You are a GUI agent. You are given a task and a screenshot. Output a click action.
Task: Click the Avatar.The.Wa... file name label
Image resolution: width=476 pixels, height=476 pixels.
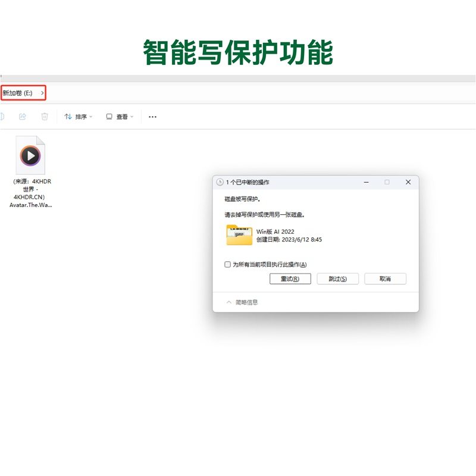click(x=30, y=205)
